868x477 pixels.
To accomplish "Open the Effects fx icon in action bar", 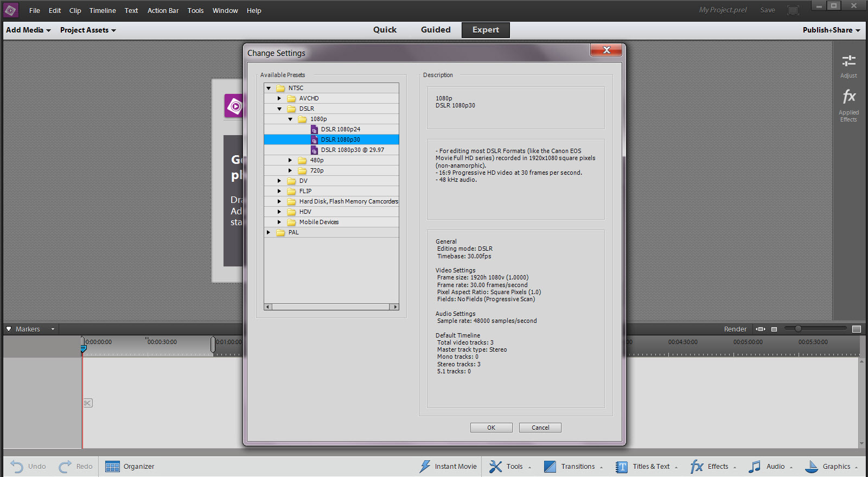I will tap(697, 467).
